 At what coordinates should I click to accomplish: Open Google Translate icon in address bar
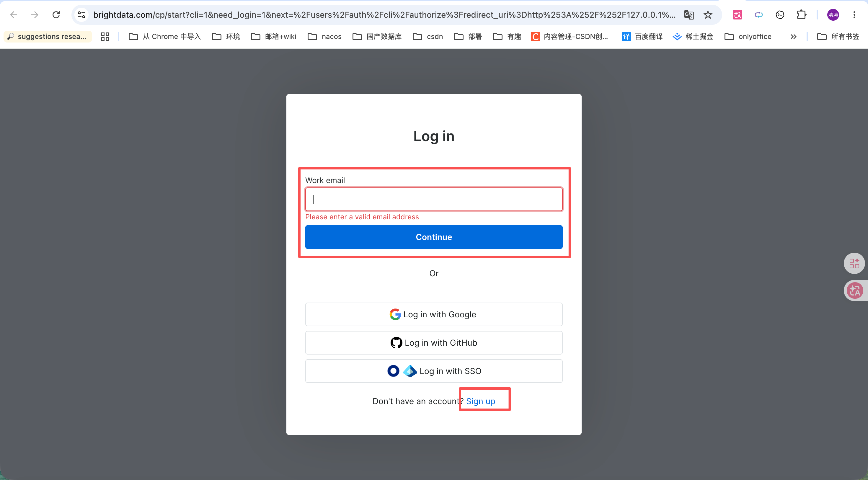coord(689,15)
